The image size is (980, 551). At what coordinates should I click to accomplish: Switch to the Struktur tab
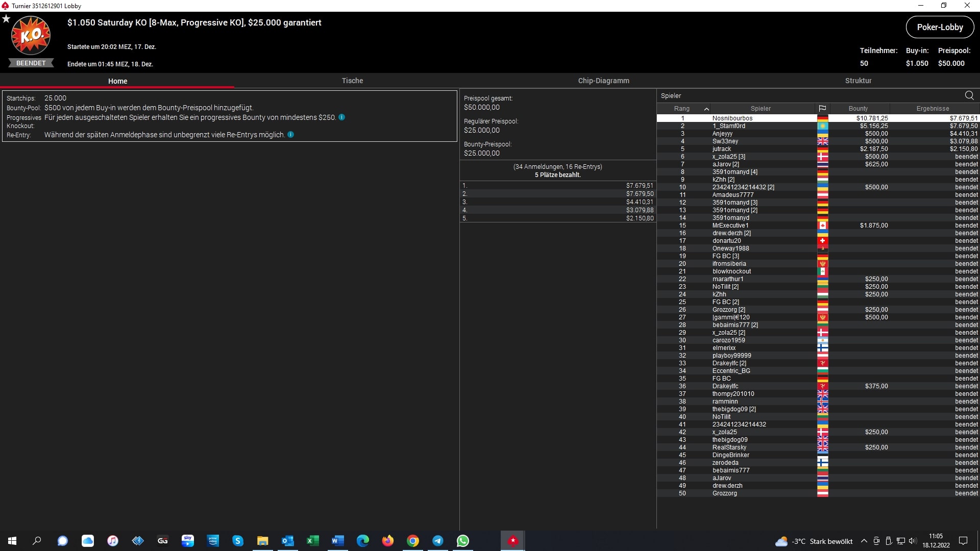pos(858,81)
